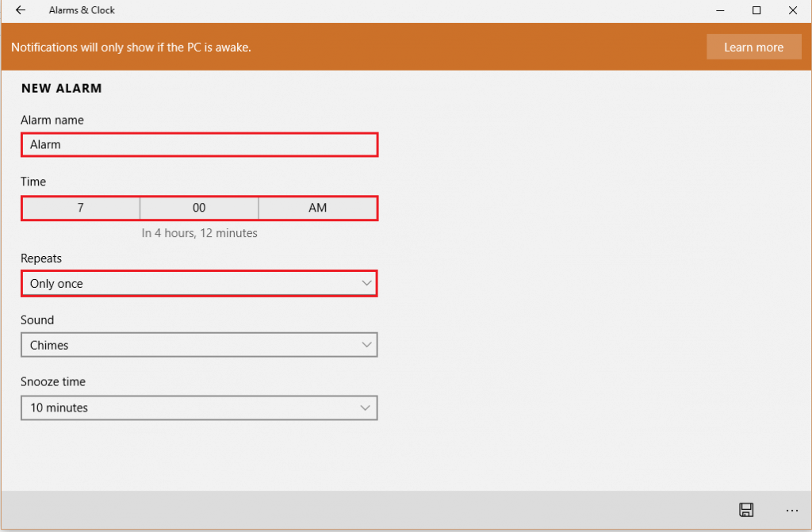Select the minutes field showing 00
The height and width of the screenshot is (532, 812).
[x=199, y=207]
